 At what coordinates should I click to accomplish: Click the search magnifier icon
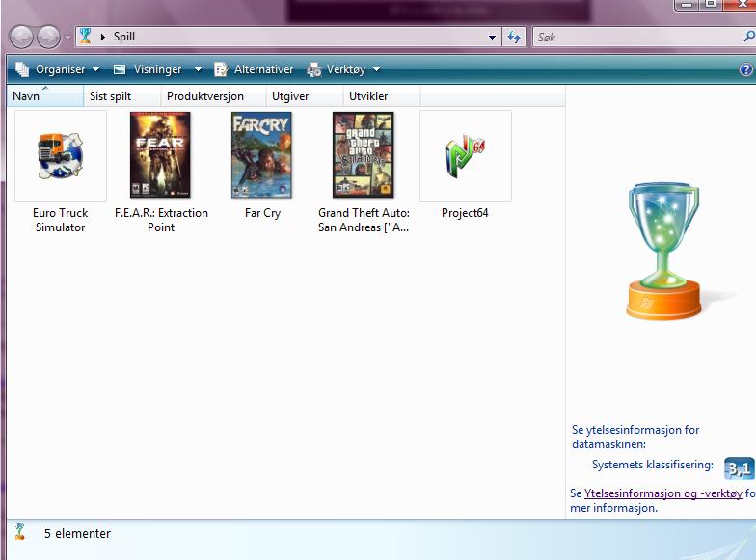(x=749, y=37)
